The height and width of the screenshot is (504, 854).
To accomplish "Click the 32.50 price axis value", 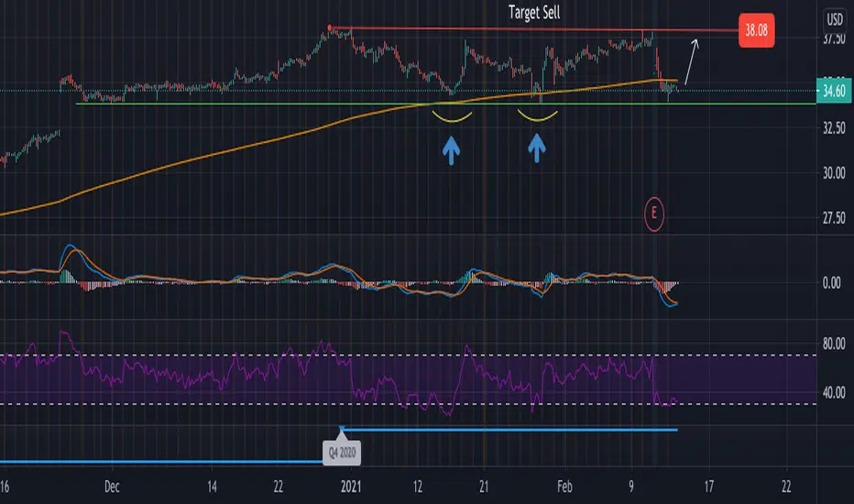I will point(834,128).
